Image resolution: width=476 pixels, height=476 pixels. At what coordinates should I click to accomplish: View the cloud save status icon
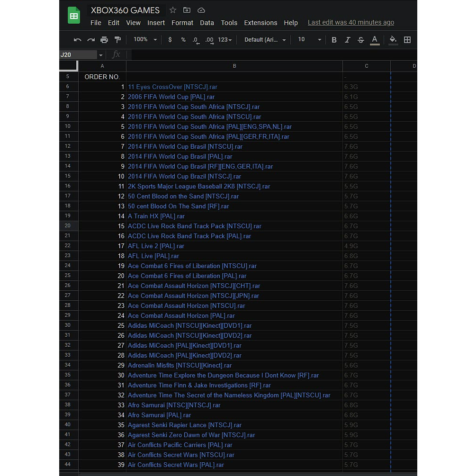(201, 10)
